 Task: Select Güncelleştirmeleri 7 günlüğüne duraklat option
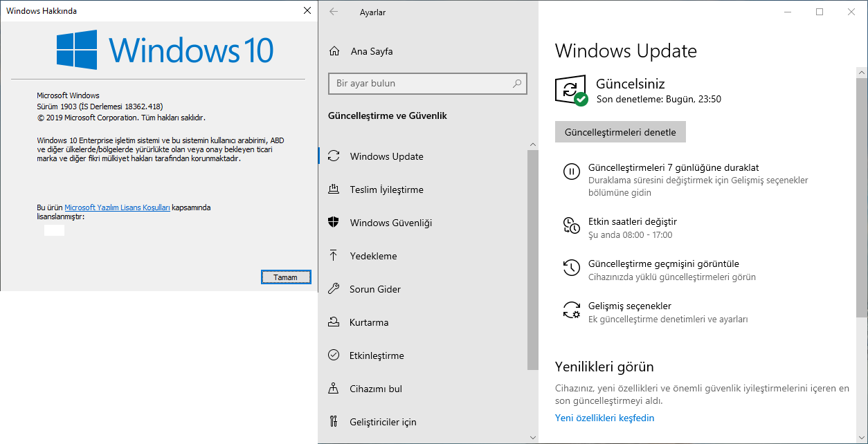[x=673, y=167]
